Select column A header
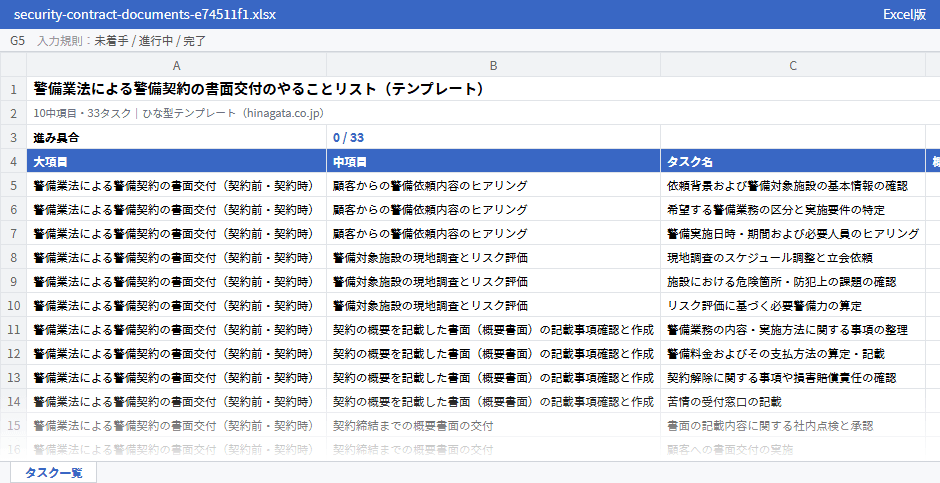 (176, 65)
